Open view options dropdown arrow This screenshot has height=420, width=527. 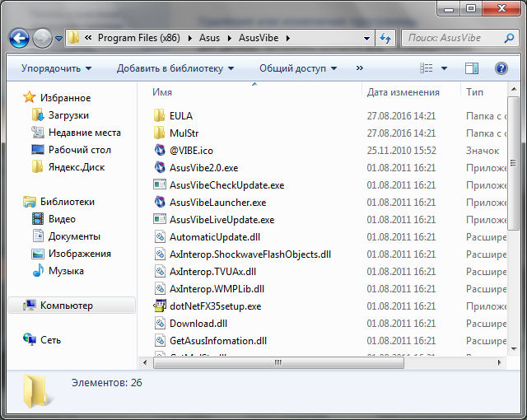pos(444,69)
